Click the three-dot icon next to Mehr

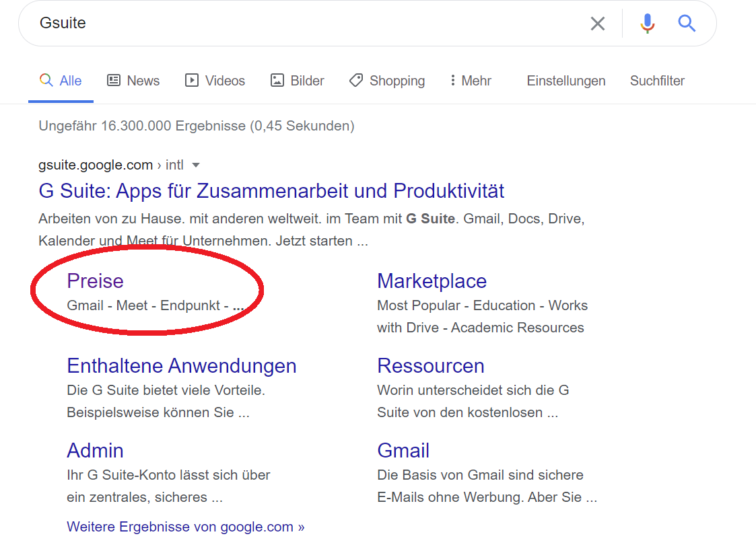pyautogui.click(x=452, y=80)
